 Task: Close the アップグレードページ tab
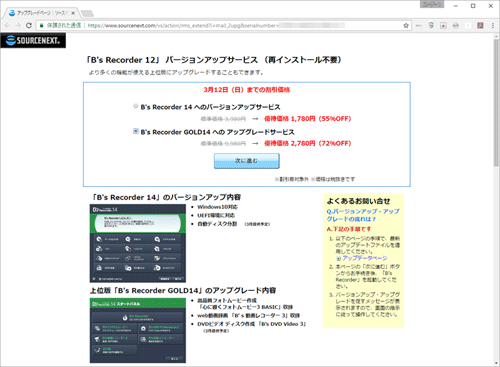[73, 13]
